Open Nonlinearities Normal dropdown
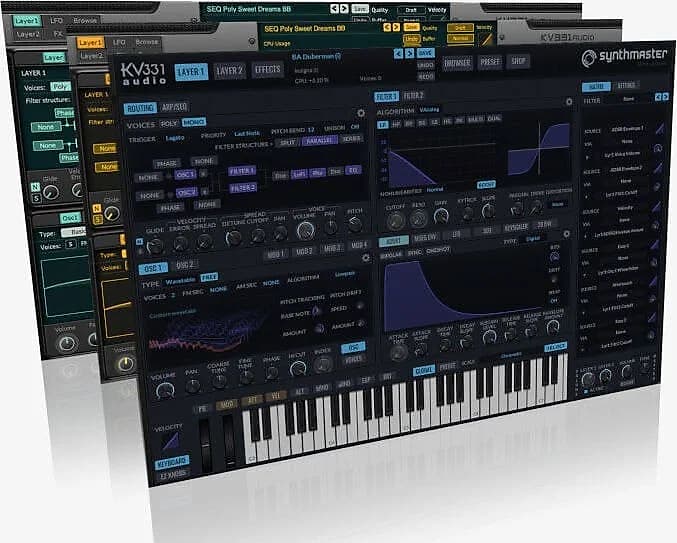Viewport: 677px width, 543px height. (x=435, y=189)
